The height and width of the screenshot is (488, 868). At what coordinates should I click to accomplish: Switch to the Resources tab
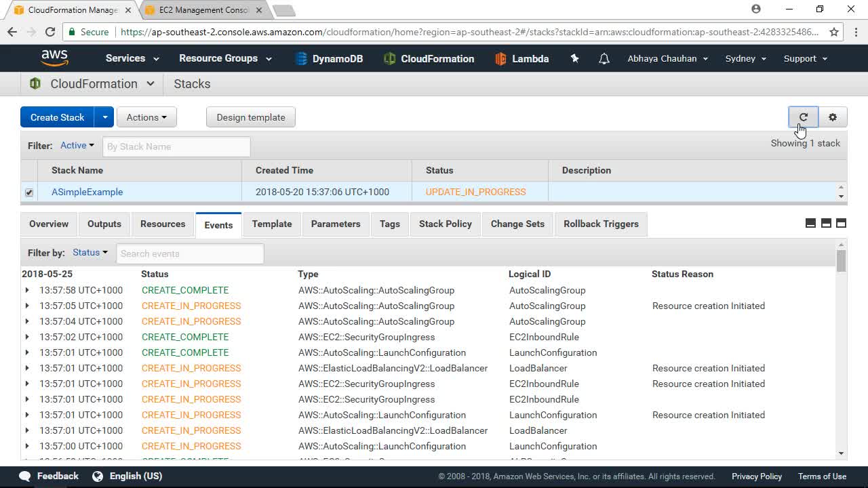[163, 224]
